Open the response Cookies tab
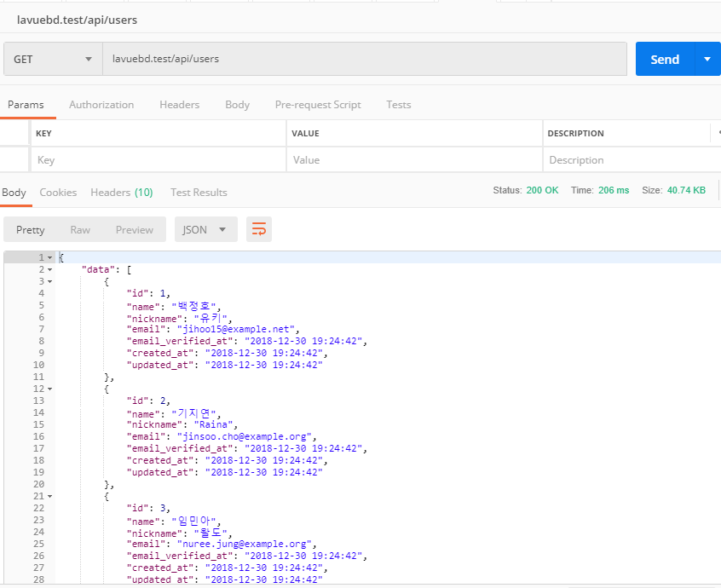 pos(58,193)
